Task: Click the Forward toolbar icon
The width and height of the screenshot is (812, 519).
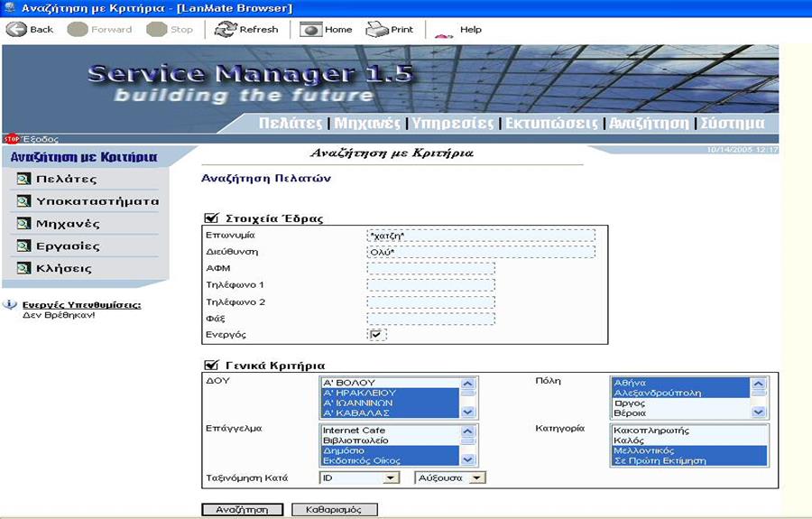Action: pyautogui.click(x=78, y=30)
